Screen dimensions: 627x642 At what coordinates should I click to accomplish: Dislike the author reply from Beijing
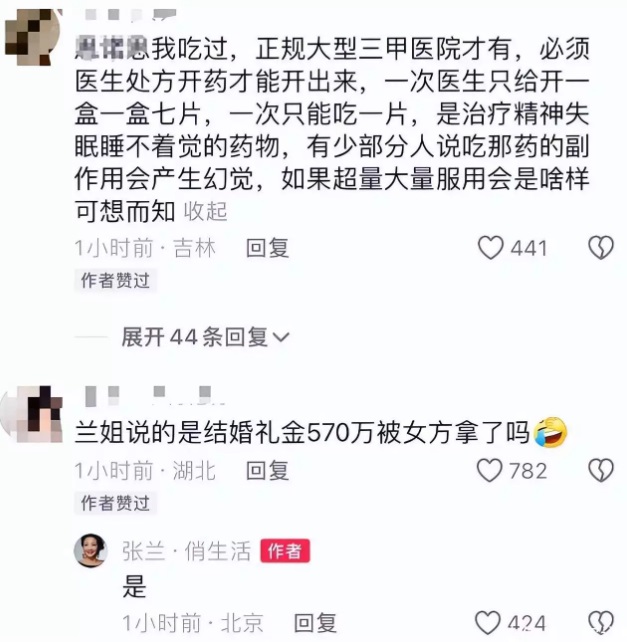pos(601,623)
